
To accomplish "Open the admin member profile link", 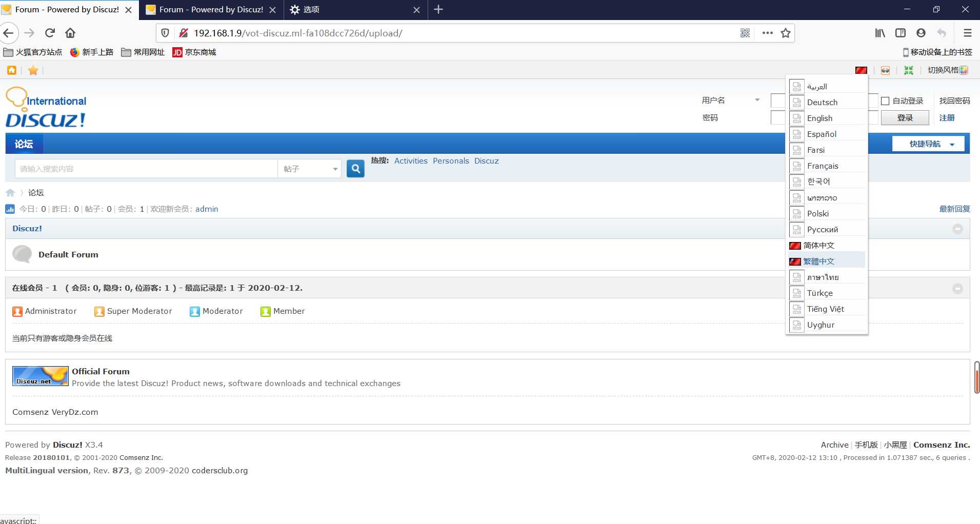I will [207, 209].
